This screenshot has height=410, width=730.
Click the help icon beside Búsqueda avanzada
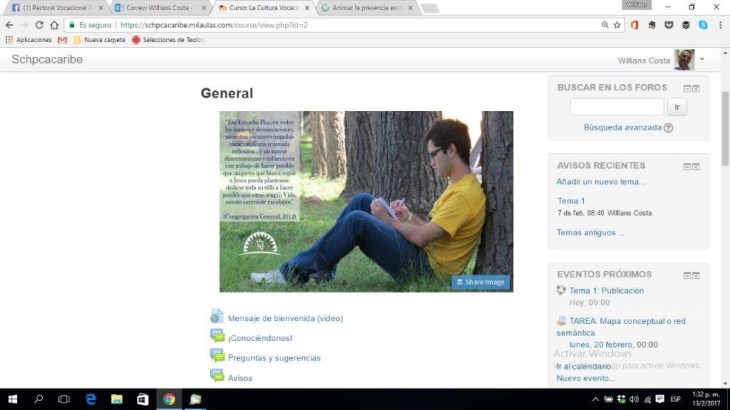coord(668,128)
